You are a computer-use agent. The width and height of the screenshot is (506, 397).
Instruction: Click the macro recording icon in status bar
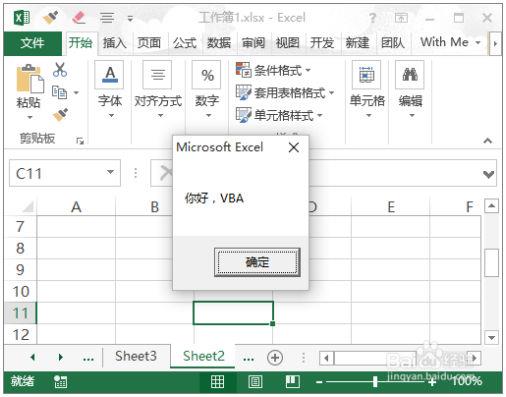[x=60, y=382]
